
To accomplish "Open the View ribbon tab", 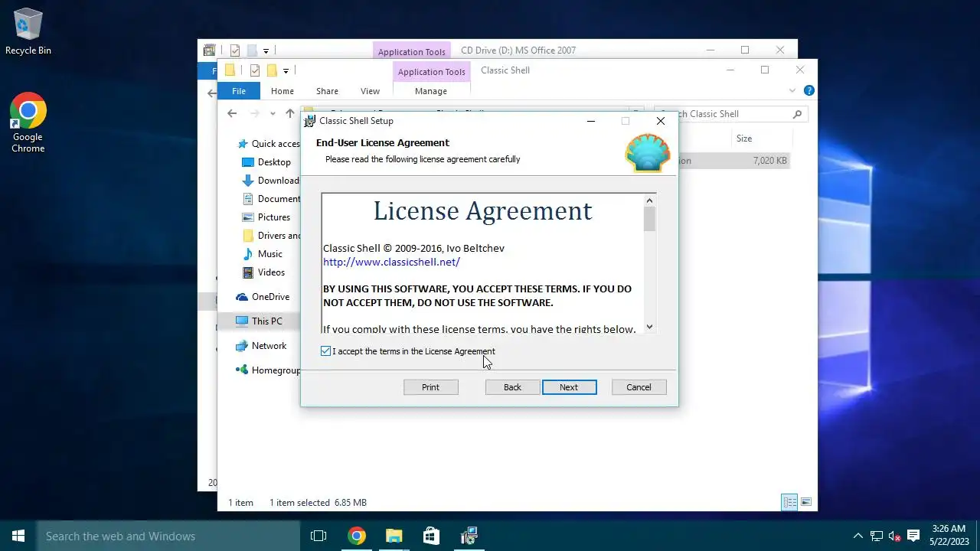I will [370, 91].
